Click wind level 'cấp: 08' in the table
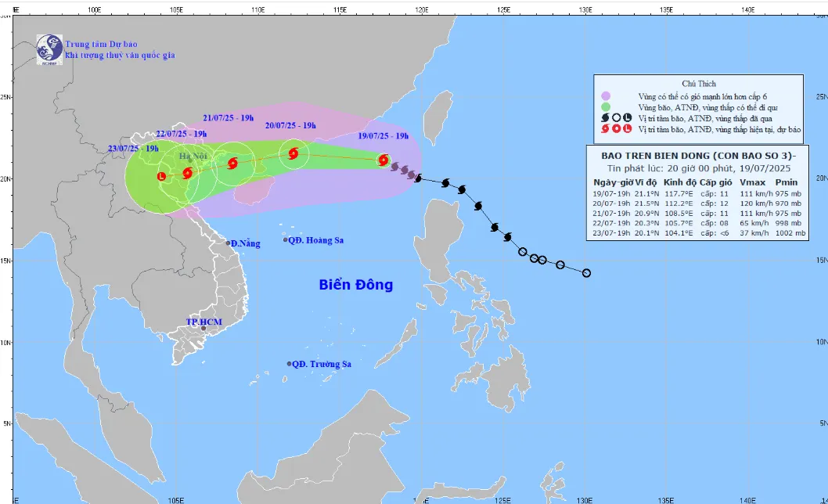 tap(715, 223)
